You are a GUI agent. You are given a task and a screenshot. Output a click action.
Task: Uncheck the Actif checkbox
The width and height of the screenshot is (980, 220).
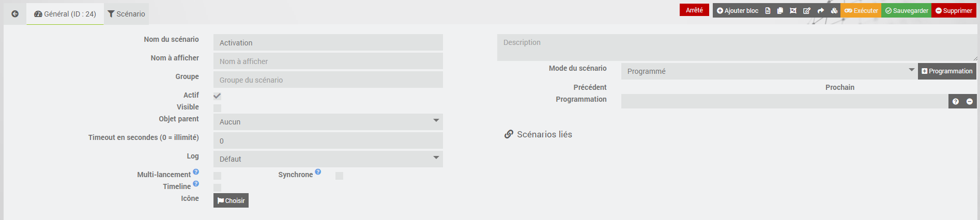pos(217,96)
